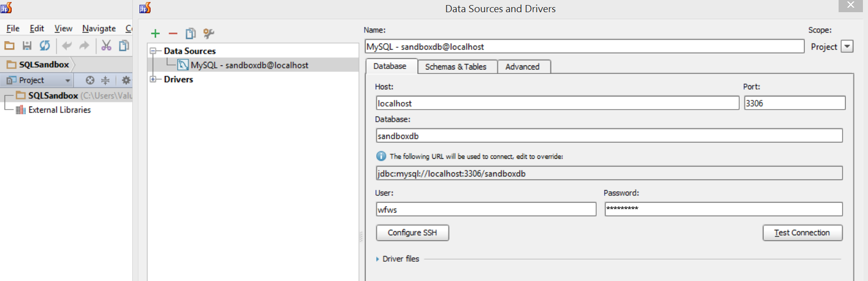
Task: Switch to Schemas & Tables tab
Action: [x=457, y=66]
